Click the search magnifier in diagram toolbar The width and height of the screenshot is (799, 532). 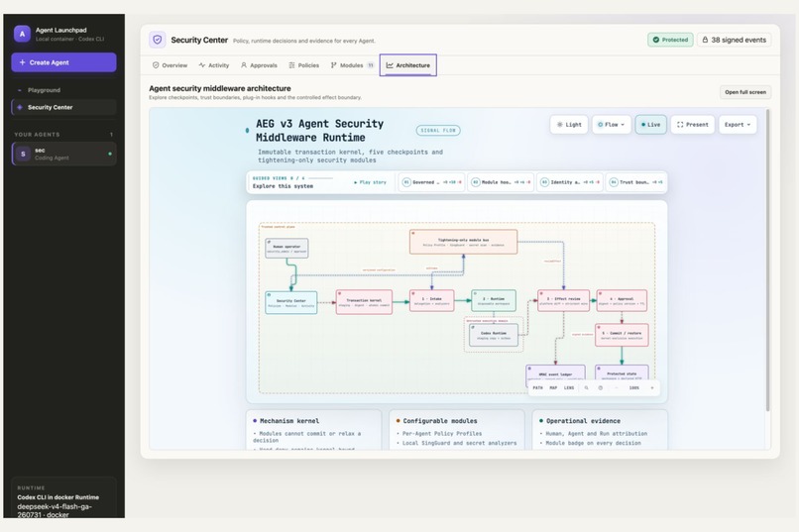coord(587,388)
